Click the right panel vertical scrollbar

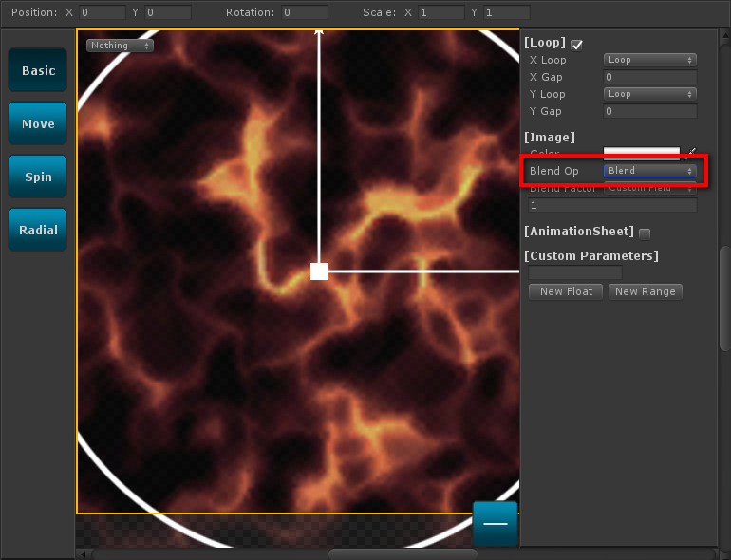tap(724, 298)
